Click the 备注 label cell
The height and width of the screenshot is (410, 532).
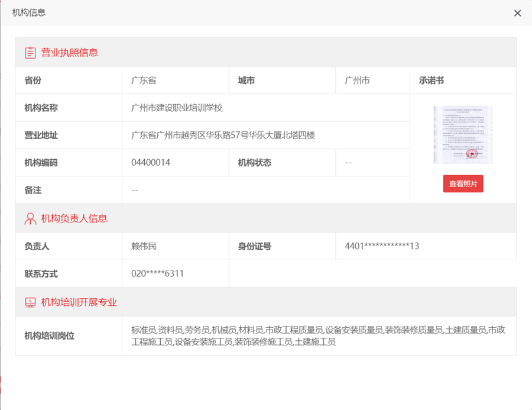pyautogui.click(x=69, y=191)
